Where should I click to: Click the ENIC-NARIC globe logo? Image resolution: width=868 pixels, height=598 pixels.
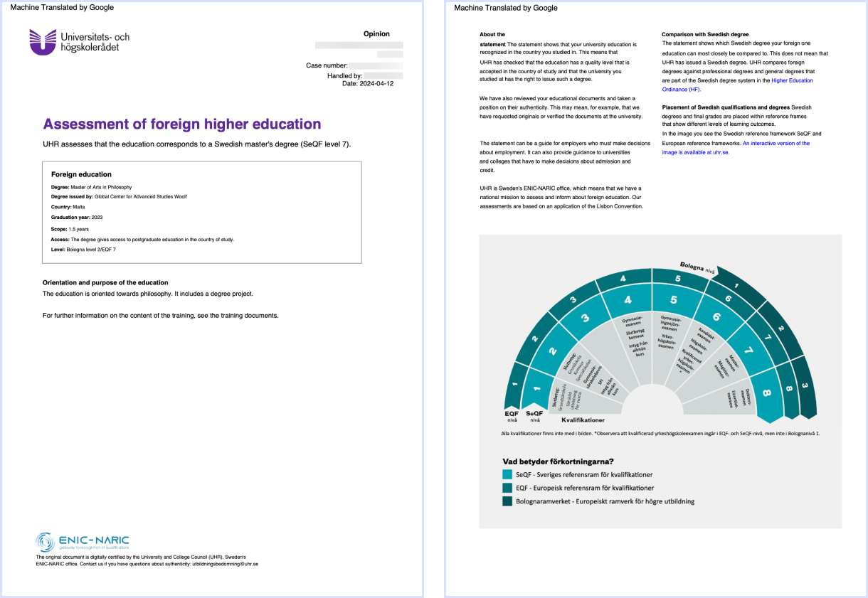point(44,542)
